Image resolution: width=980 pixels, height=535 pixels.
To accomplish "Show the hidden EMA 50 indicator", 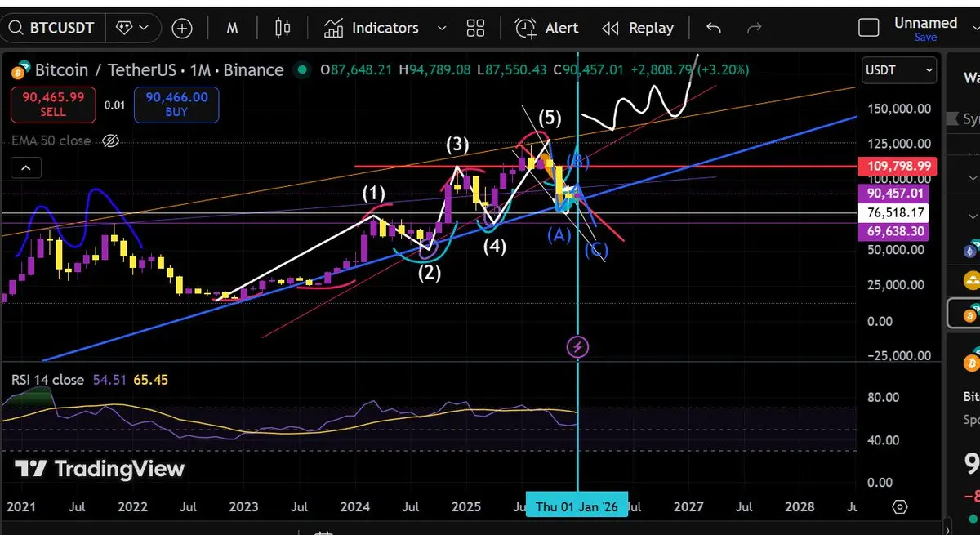I will pyautogui.click(x=110, y=141).
